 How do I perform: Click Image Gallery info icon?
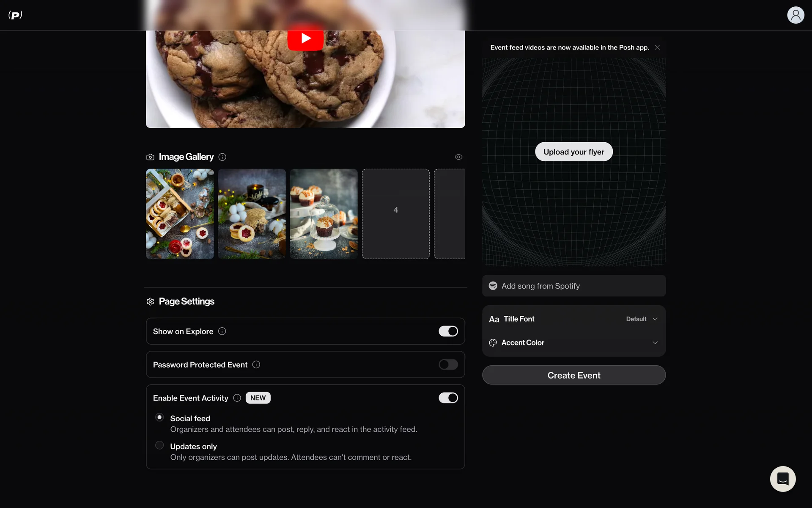click(x=222, y=157)
